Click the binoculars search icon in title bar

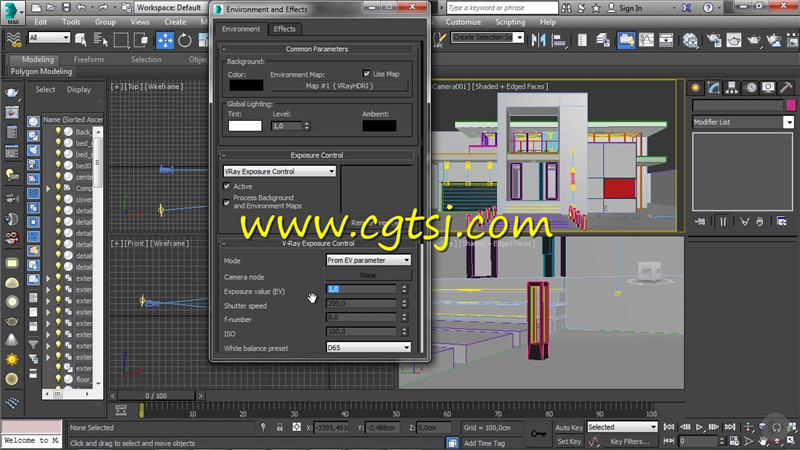coord(566,8)
